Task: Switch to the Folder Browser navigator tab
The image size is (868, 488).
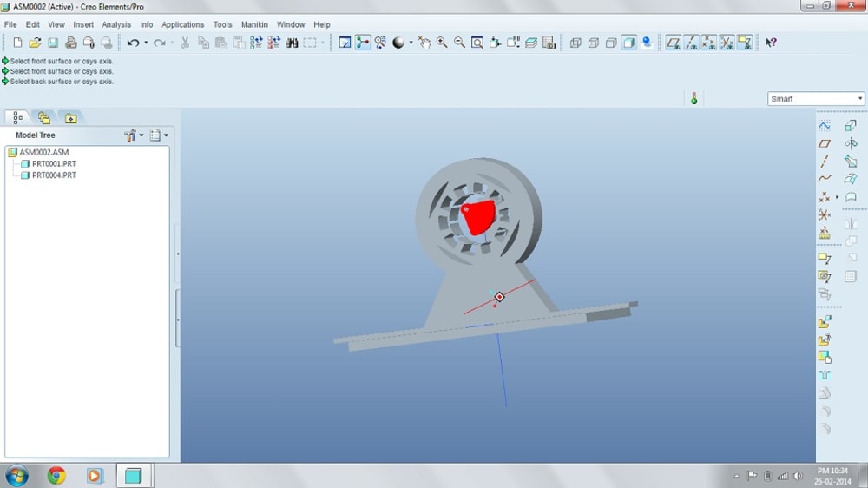Action: click(x=43, y=117)
